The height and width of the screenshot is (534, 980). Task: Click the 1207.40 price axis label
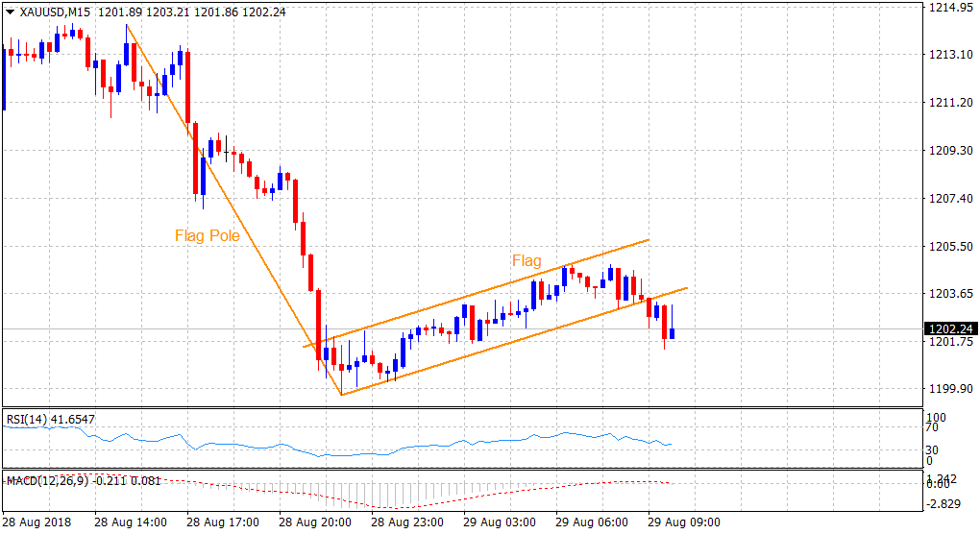point(946,198)
